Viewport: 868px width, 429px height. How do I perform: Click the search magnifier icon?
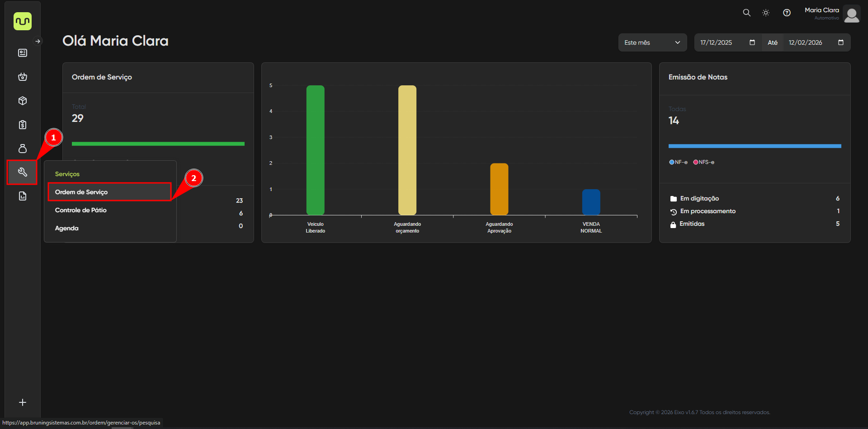pyautogui.click(x=746, y=13)
